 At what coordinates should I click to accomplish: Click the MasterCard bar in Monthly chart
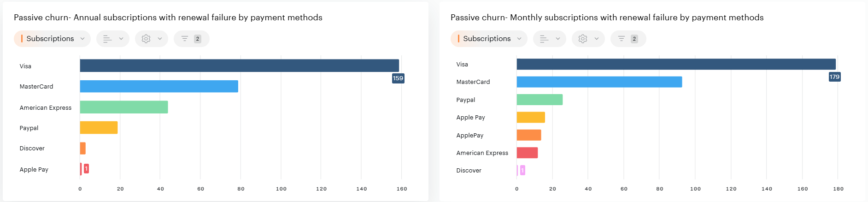point(599,82)
